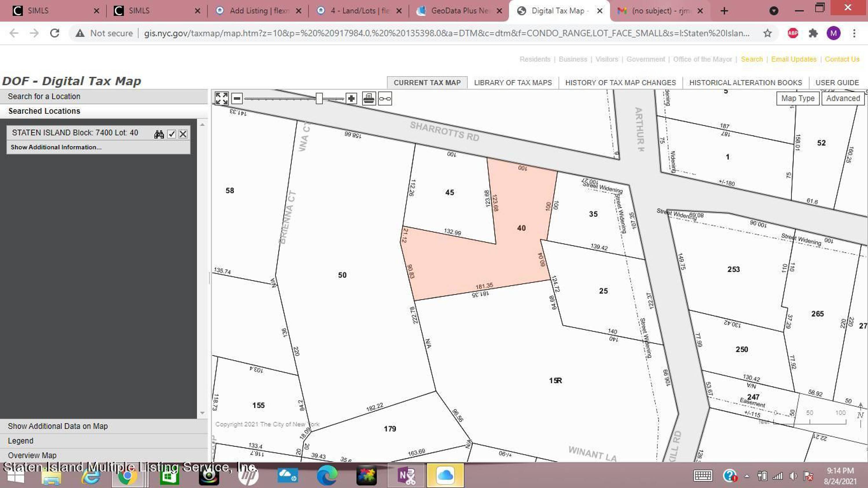The width and height of the screenshot is (868, 488).
Task: Open History of Tax Map Changes tab
Action: 620,82
